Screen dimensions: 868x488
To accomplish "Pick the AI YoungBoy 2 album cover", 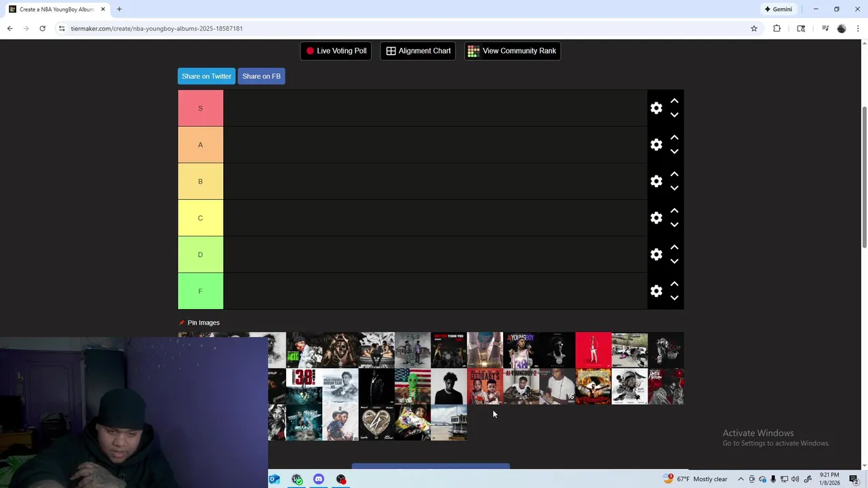I will 521,386.
